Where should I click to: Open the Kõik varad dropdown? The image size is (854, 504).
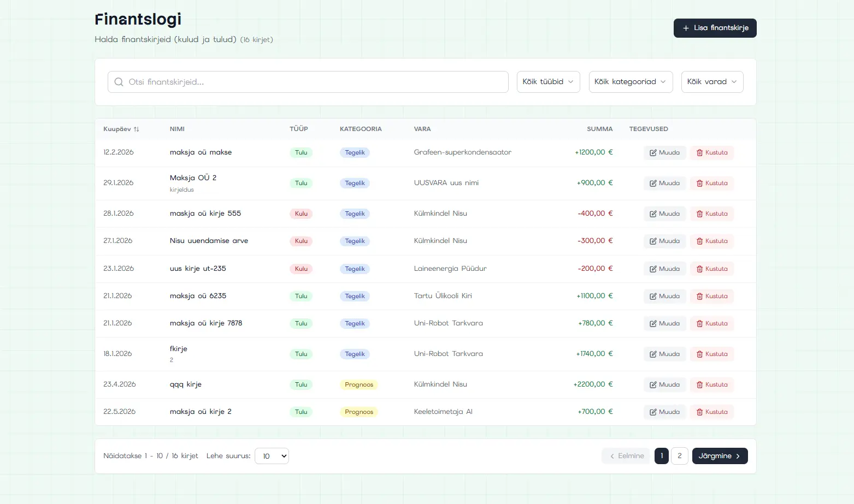[711, 82]
